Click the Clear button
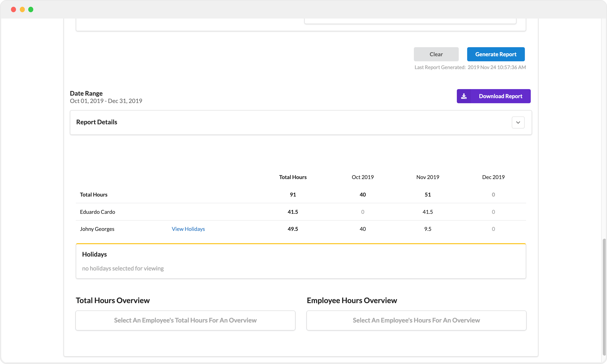The image size is (607, 364). pos(436,54)
